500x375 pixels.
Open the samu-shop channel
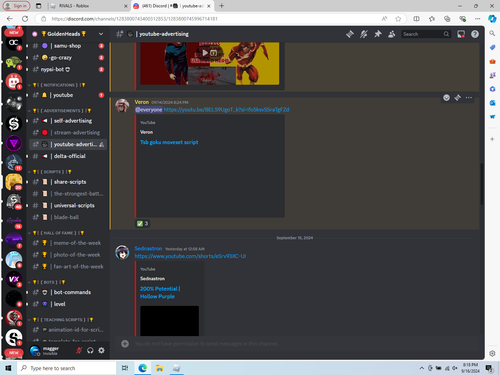(68, 46)
